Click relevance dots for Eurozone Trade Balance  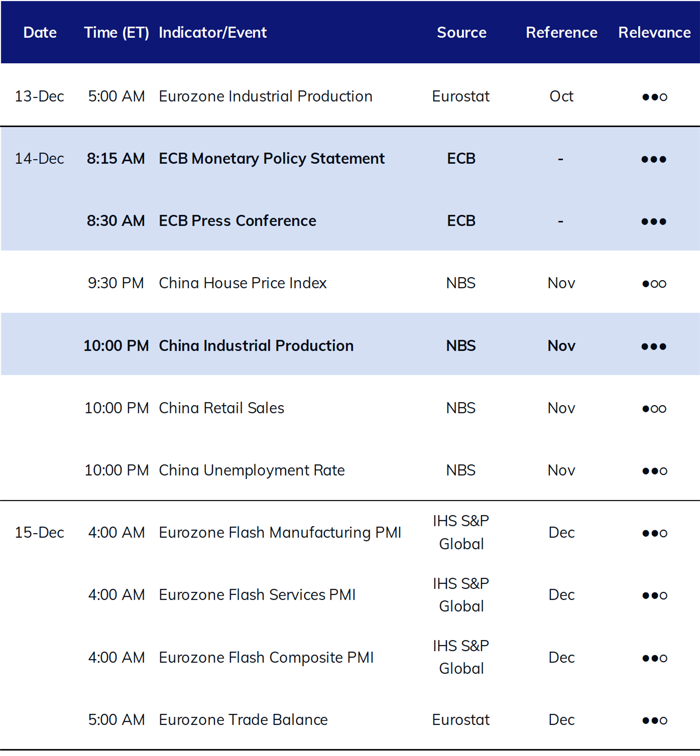tap(654, 720)
